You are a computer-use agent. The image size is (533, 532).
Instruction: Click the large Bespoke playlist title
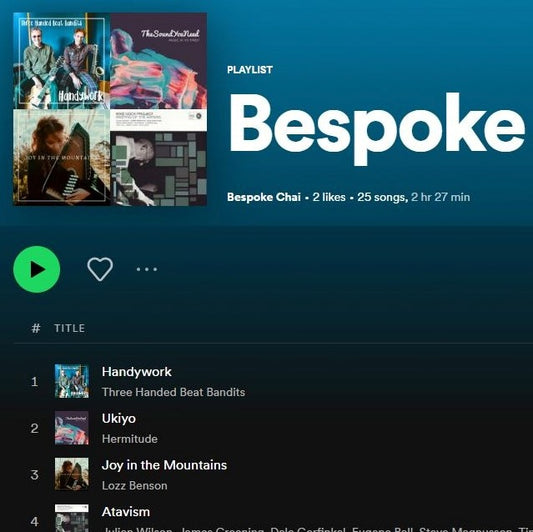click(377, 127)
